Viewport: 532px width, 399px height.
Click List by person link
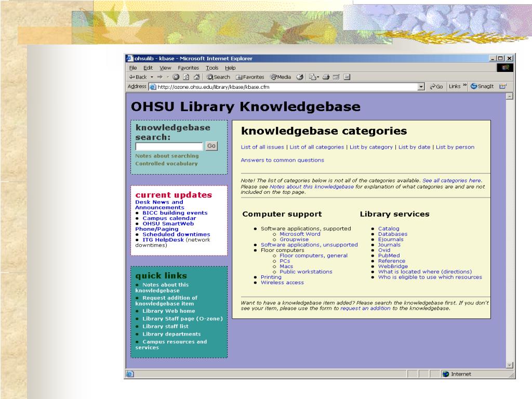pos(455,147)
